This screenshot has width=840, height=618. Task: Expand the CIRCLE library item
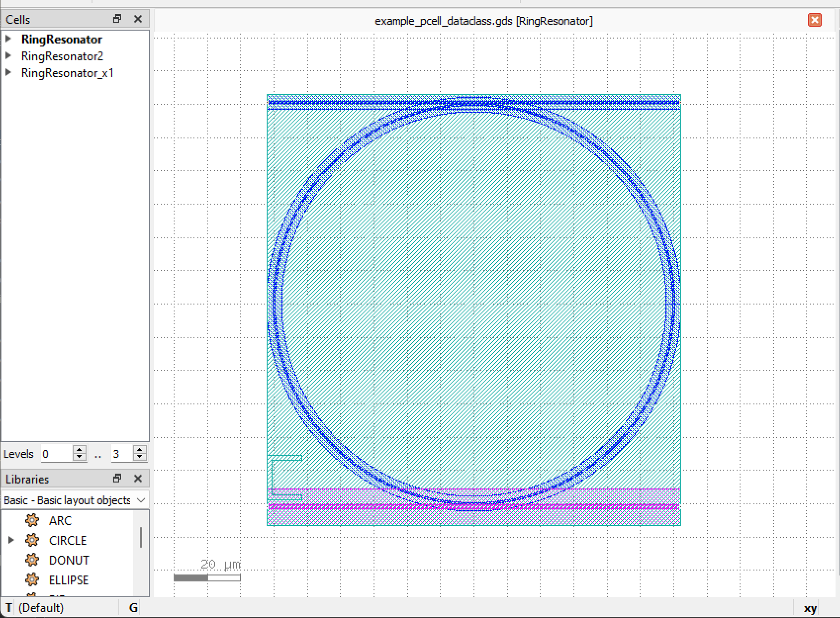pyautogui.click(x=11, y=540)
